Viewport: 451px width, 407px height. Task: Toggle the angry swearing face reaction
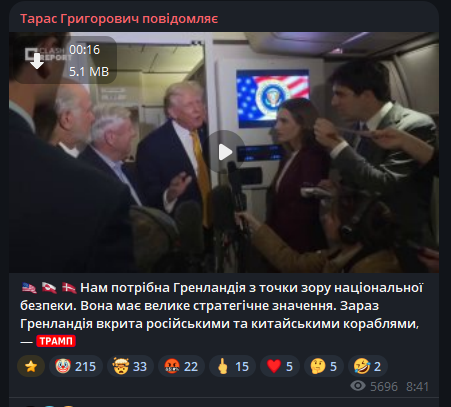[181, 366]
